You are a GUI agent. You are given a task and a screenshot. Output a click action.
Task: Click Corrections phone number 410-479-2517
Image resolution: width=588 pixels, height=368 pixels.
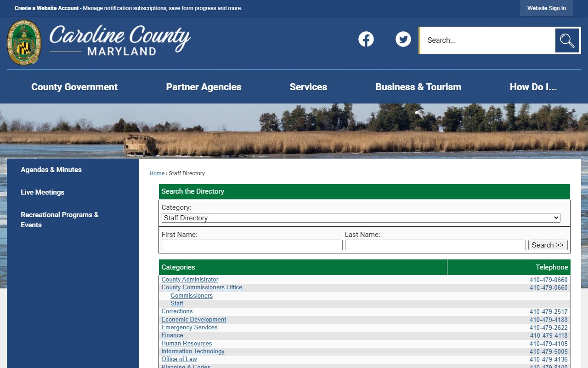click(x=548, y=312)
